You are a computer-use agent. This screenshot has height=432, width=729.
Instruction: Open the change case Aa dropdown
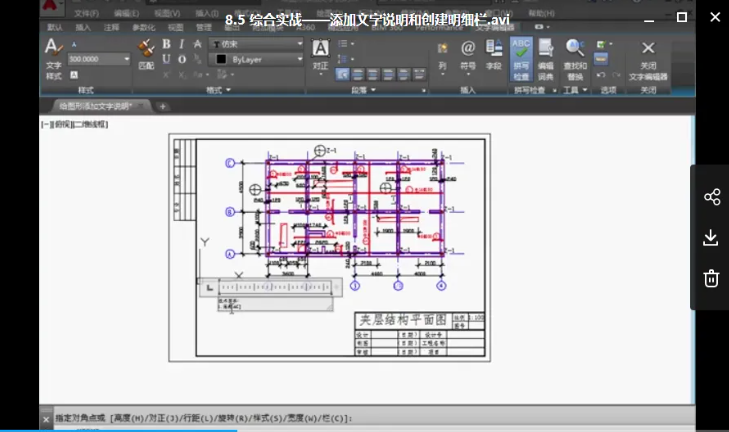pyautogui.click(x=200, y=74)
